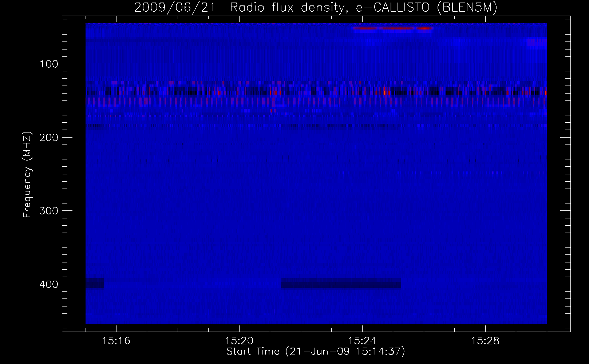Image resolution: width=589 pixels, height=364 pixels.
Task: Click the 'Frequency (MHZ)' axis label
Action: pos(27,175)
